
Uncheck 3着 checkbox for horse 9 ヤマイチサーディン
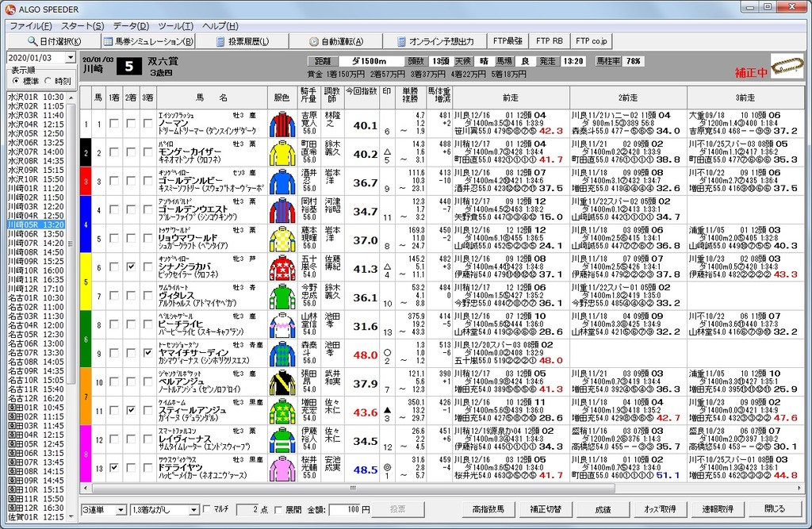(148, 353)
